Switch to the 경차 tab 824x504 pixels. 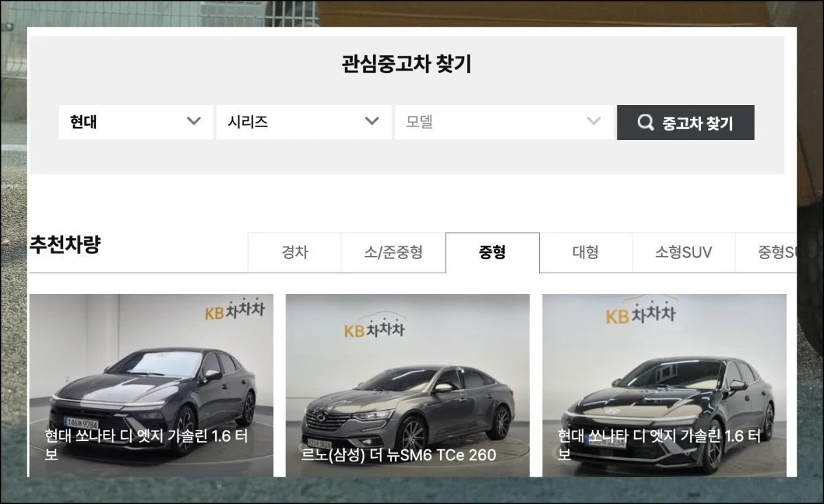[295, 253]
